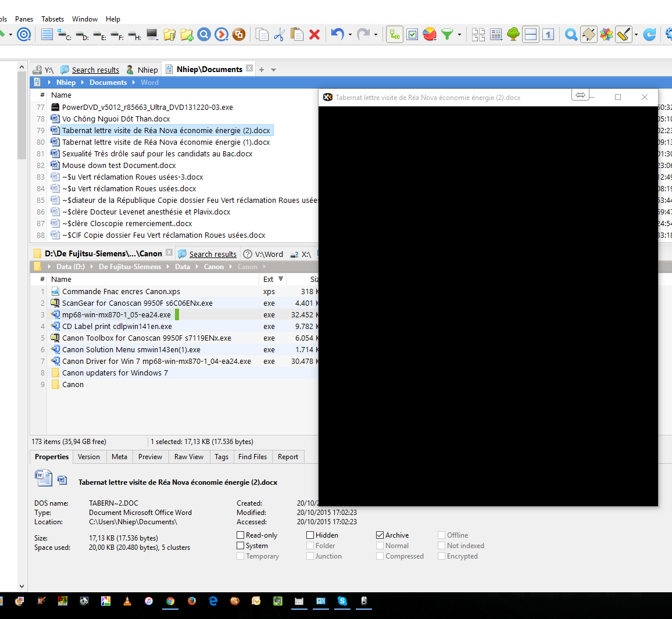Switch to the Raw View tab
Viewport: 672px width, 619px height.
click(188, 457)
